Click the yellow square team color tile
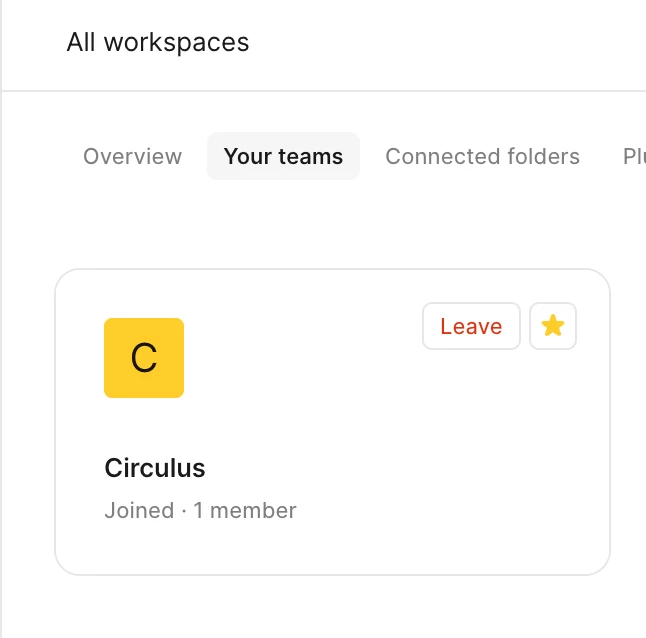This screenshot has height=638, width=646. (x=144, y=358)
